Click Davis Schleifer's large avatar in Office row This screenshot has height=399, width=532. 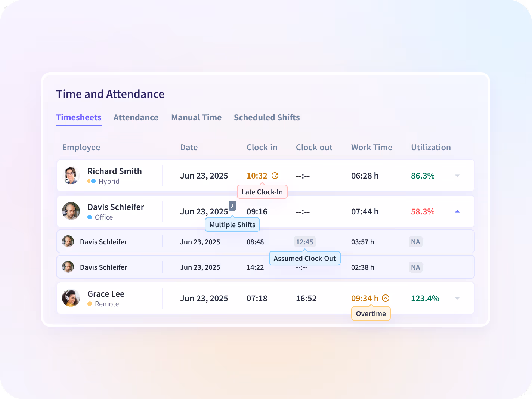[x=71, y=211]
